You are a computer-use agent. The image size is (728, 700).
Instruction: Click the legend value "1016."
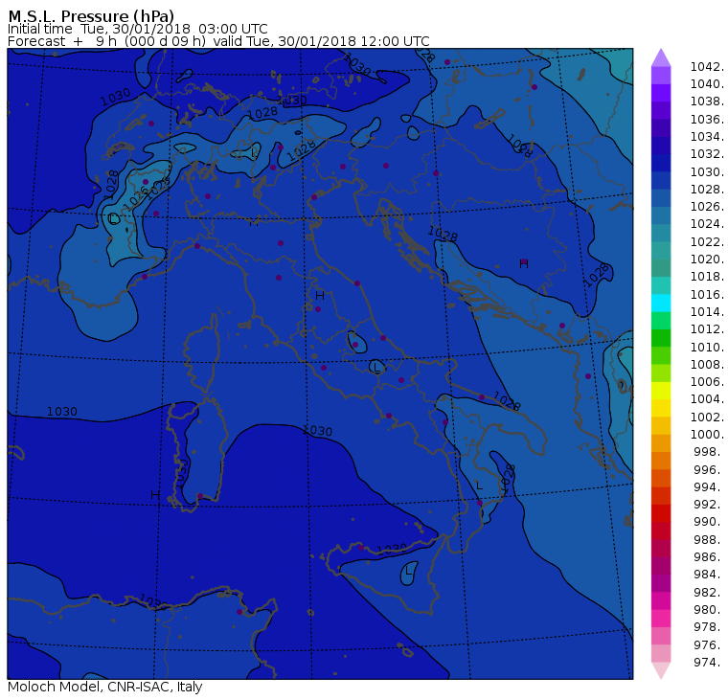coord(707,294)
